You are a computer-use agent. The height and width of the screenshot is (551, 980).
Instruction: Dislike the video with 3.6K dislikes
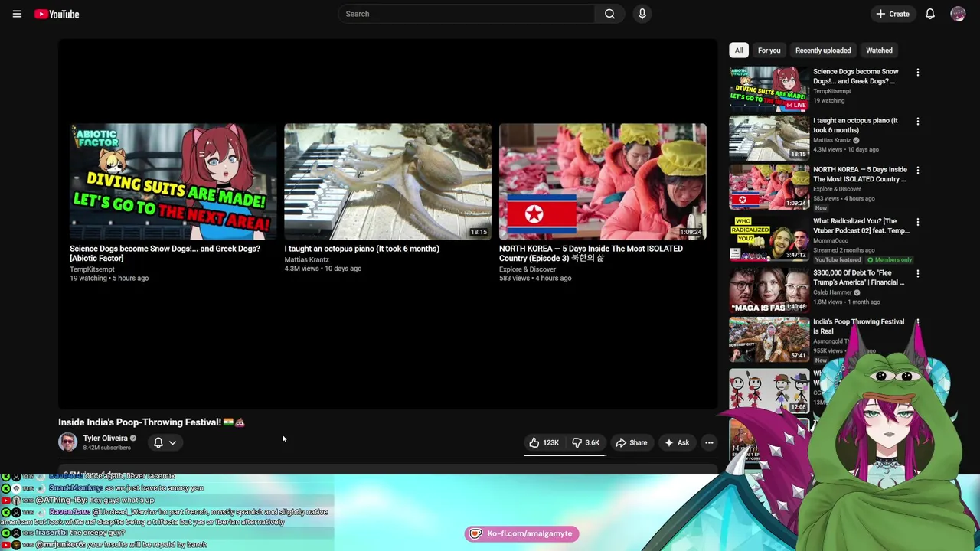point(586,442)
